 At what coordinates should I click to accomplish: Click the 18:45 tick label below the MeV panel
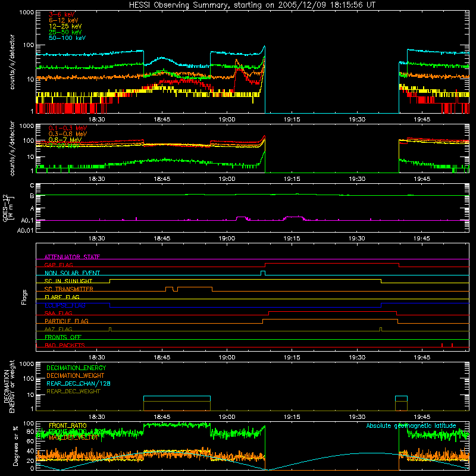[x=162, y=179]
